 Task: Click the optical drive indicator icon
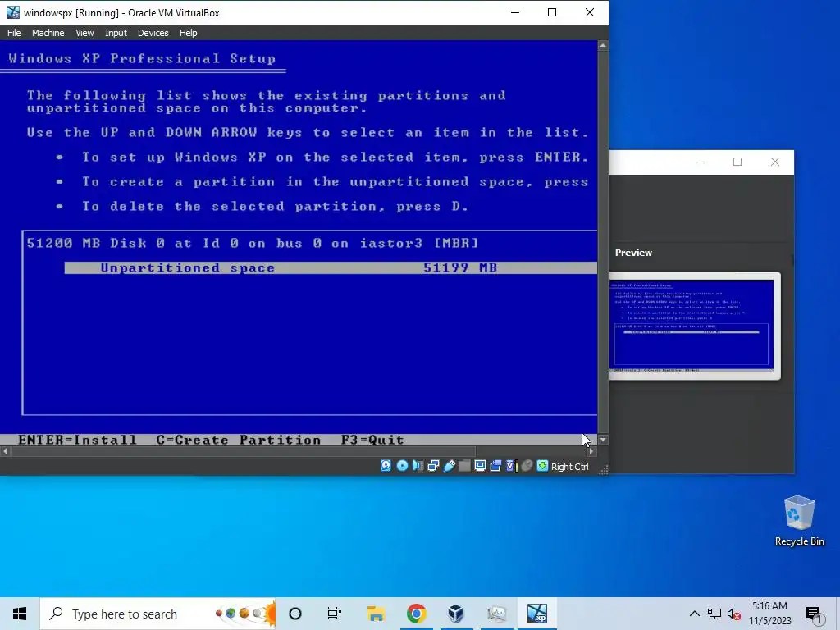402,466
